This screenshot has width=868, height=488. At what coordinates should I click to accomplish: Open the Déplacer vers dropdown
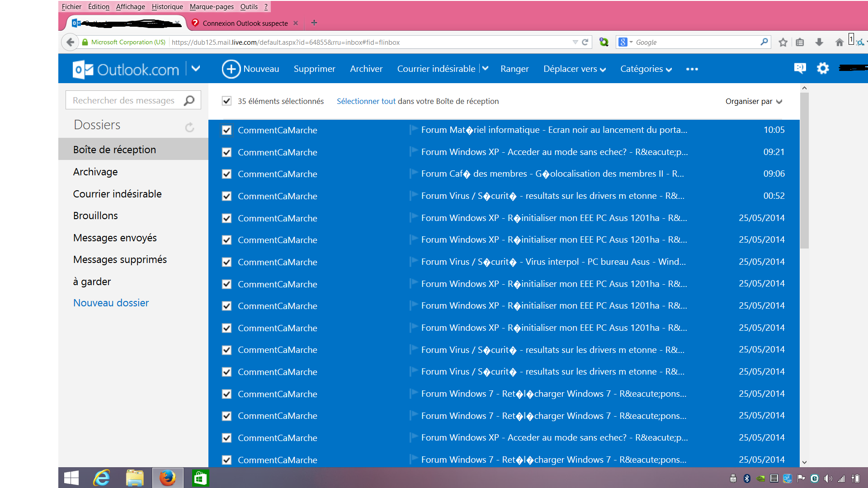tap(575, 69)
